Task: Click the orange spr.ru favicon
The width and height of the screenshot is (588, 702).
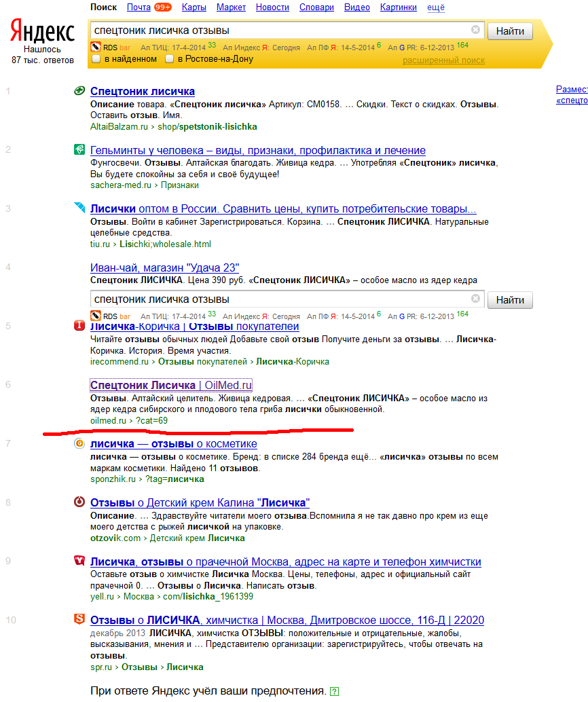Action: pos(79,619)
